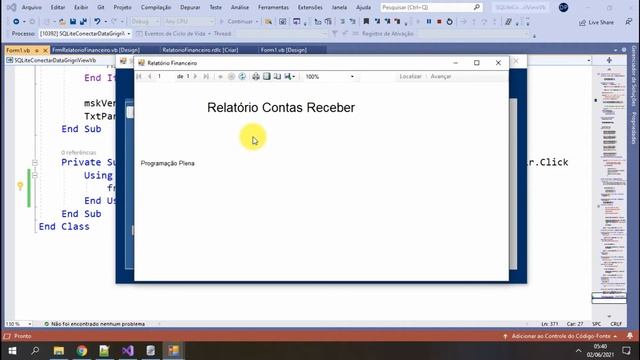Navigate backward icon in toolbar
This screenshot has height=360, width=640.
click(16, 22)
